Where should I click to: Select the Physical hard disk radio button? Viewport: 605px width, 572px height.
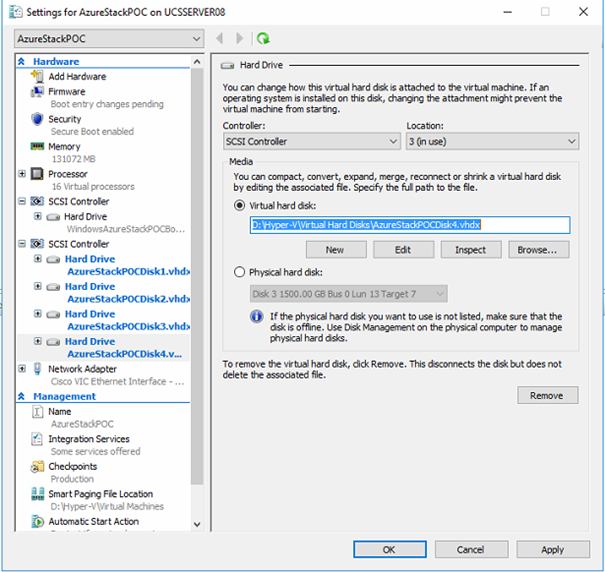click(239, 272)
